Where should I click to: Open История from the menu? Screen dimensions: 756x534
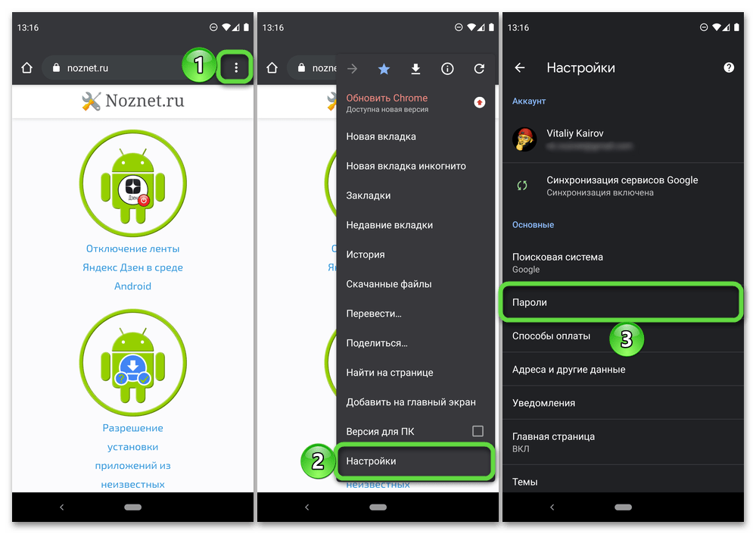366,255
